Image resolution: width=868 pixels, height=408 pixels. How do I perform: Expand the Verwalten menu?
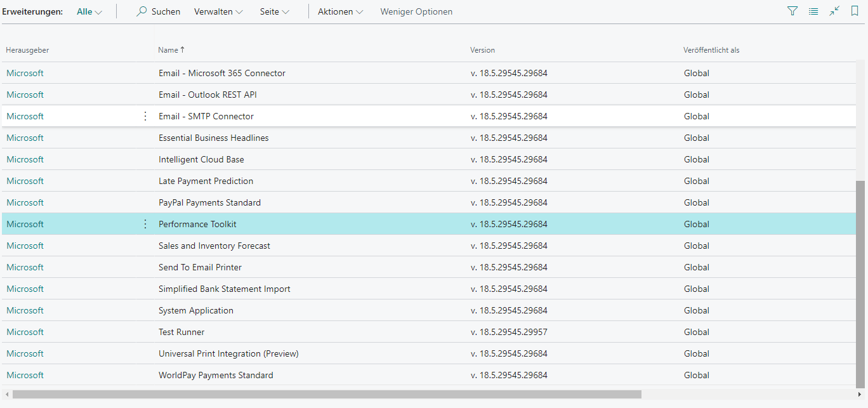click(x=218, y=11)
